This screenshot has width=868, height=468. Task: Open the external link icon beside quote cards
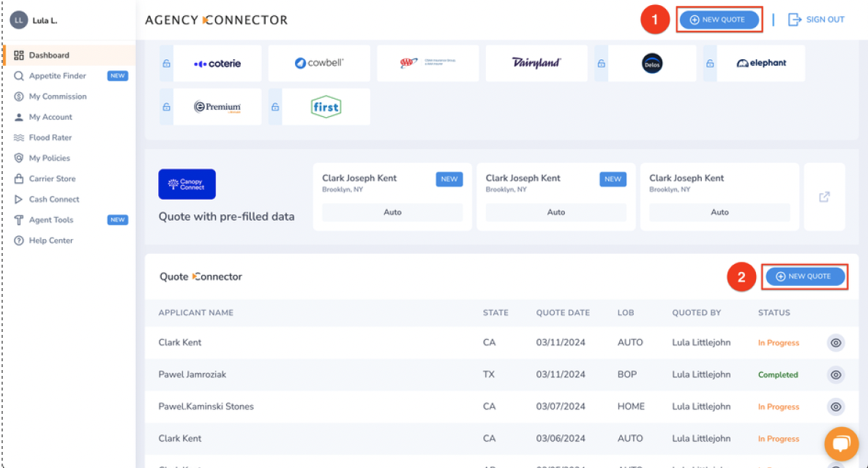(x=825, y=196)
